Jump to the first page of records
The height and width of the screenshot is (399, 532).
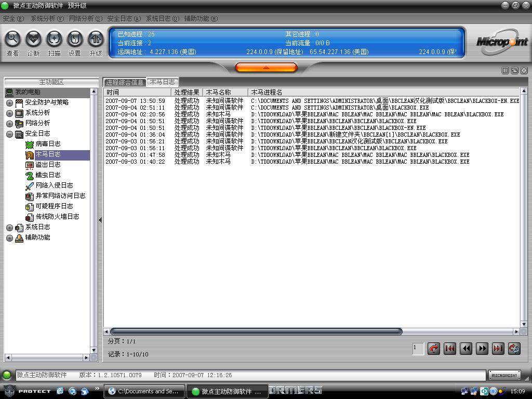point(450,349)
